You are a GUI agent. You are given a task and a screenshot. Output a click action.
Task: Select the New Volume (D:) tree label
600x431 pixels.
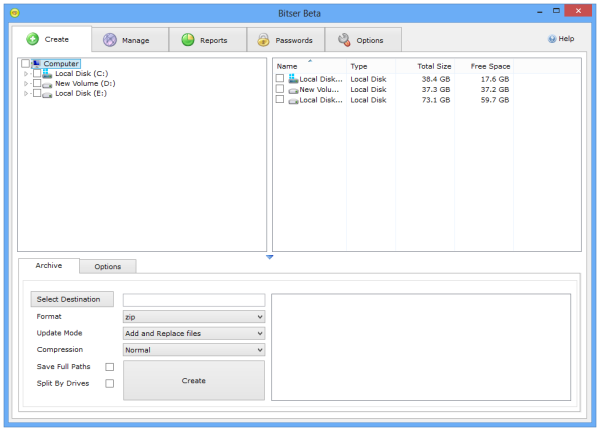[x=85, y=83]
